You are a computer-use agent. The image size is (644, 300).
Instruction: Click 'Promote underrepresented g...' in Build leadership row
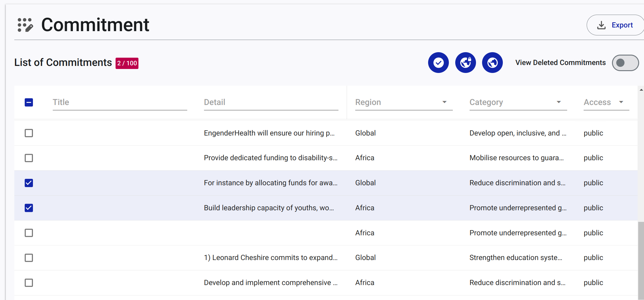click(518, 208)
